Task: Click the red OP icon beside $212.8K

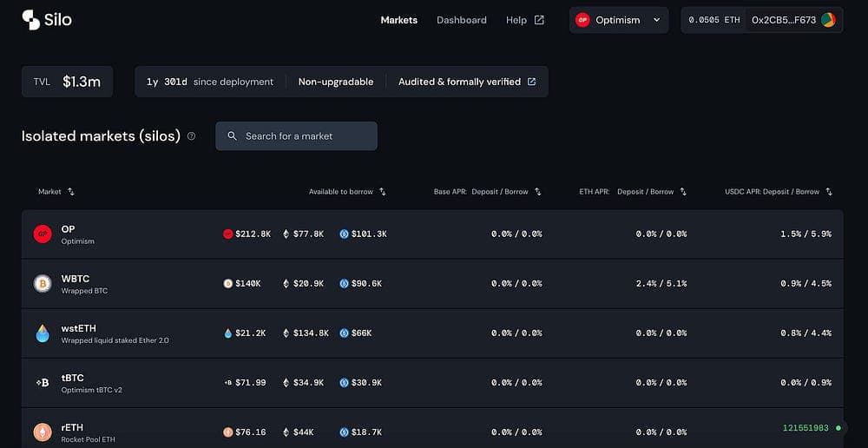Action: 228,234
